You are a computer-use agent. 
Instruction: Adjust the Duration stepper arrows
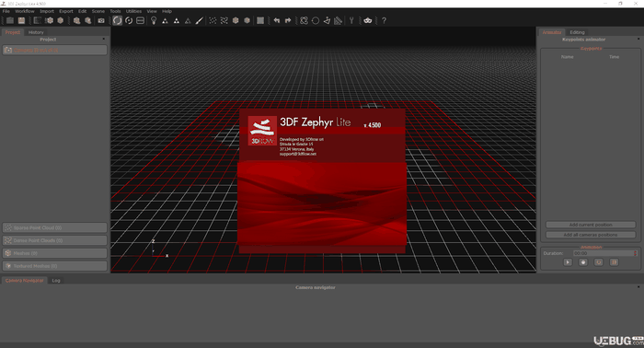636,253
